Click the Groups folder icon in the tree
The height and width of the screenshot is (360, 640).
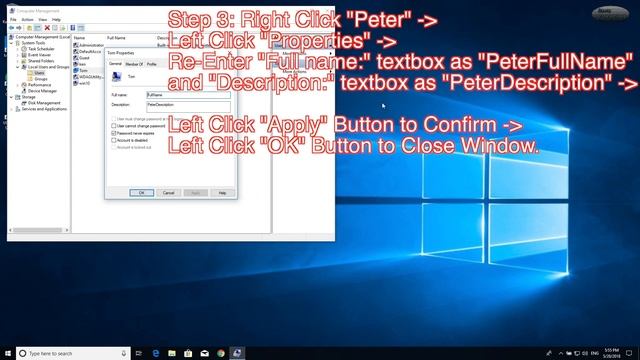tap(30, 79)
